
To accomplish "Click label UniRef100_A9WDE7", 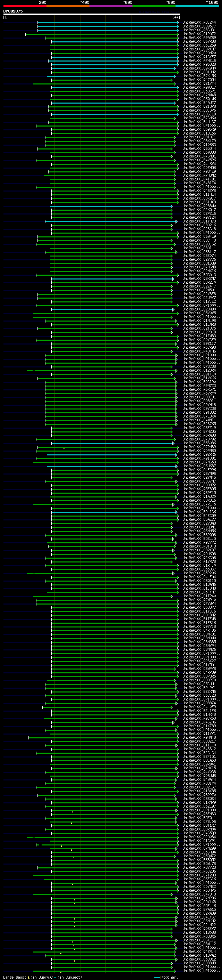I will [199, 88].
